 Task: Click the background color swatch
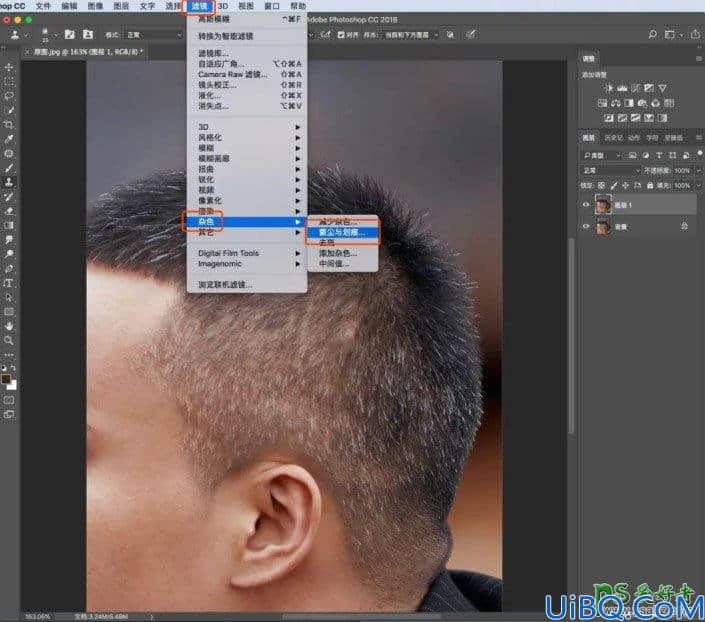coord(12,385)
